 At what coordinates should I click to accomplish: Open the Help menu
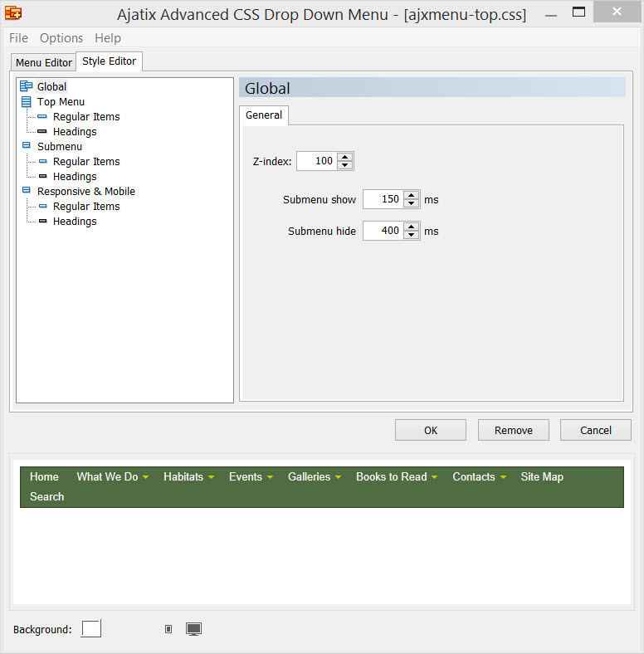point(108,38)
